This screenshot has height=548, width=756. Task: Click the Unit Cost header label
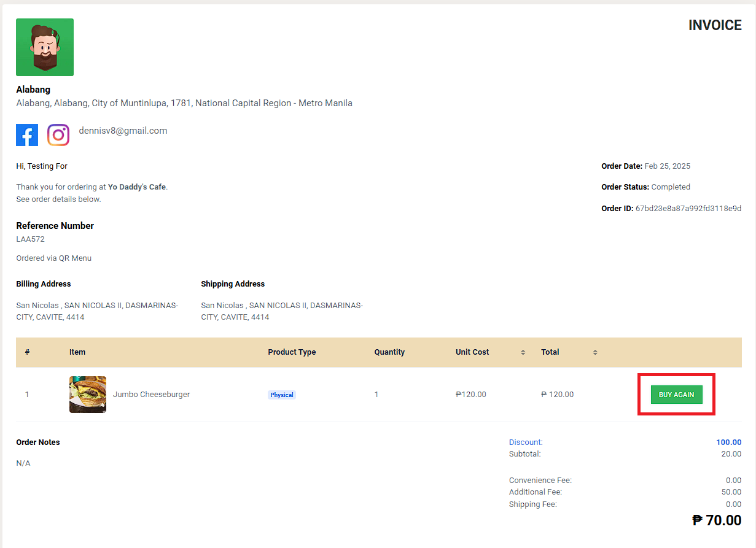point(472,352)
